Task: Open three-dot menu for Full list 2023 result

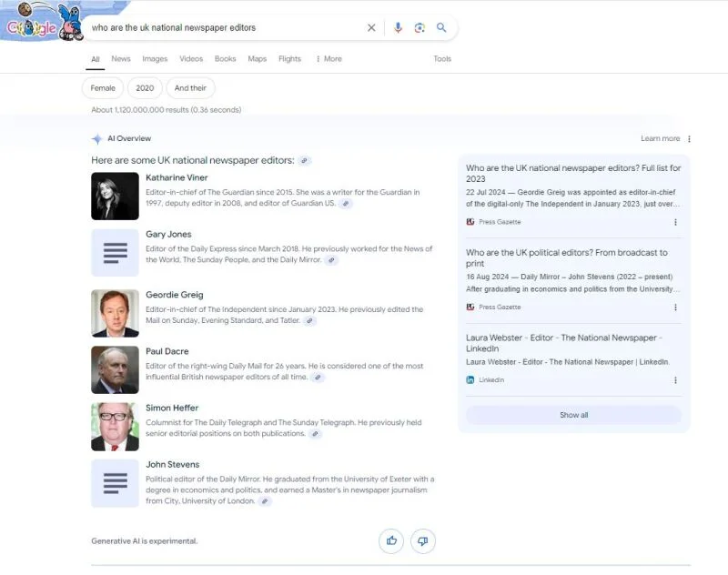Action: click(x=675, y=222)
